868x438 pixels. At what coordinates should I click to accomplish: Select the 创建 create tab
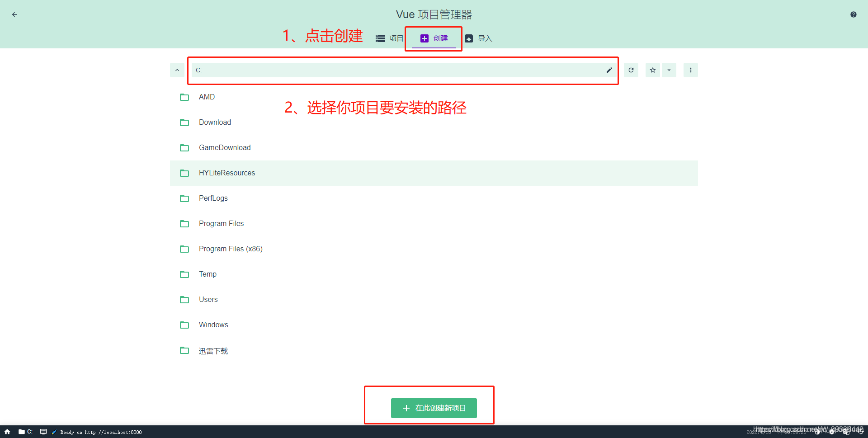coord(434,38)
